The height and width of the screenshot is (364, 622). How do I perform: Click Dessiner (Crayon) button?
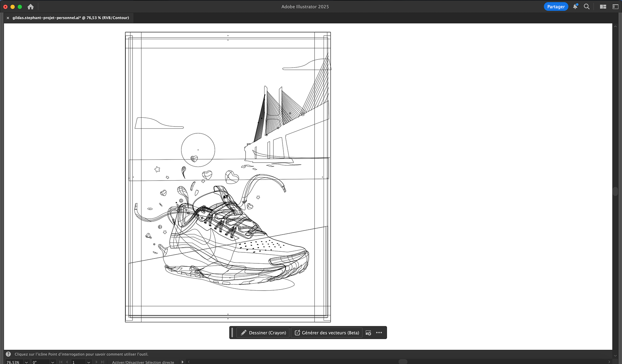point(263,333)
